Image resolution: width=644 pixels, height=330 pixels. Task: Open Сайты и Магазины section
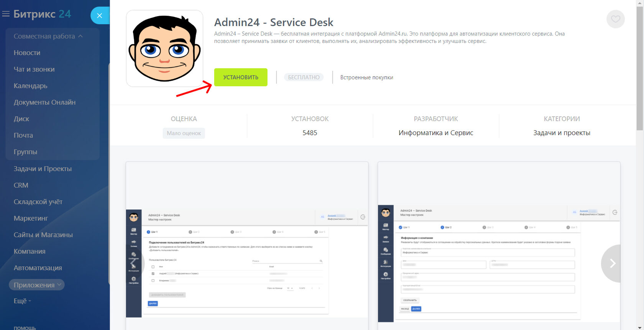[x=43, y=235]
